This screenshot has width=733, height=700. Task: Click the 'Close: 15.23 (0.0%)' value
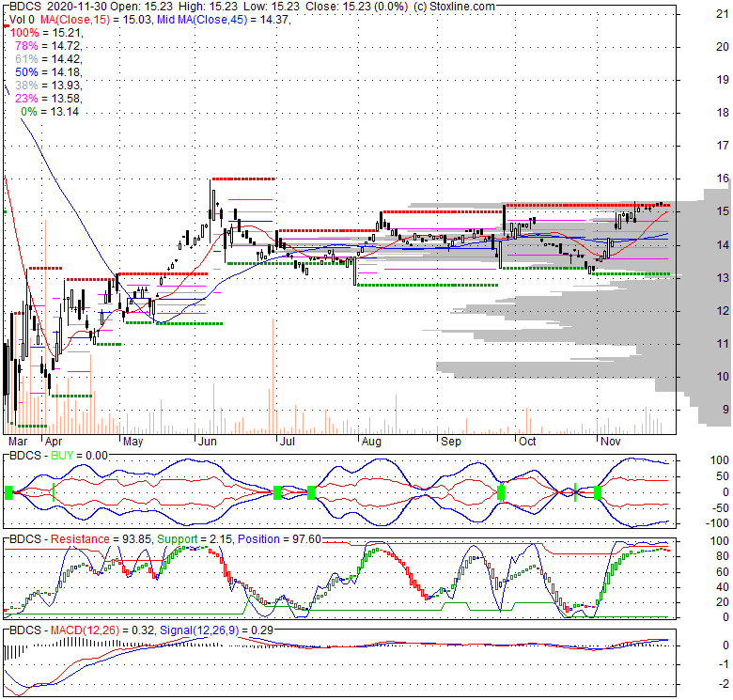click(356, 7)
